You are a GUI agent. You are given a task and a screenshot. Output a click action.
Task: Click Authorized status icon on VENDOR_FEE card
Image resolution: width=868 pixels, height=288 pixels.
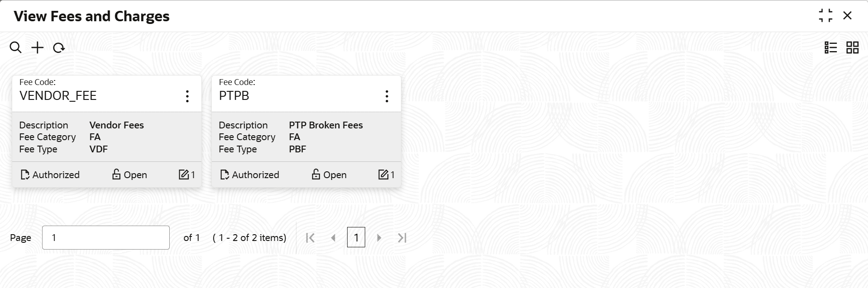click(x=25, y=175)
